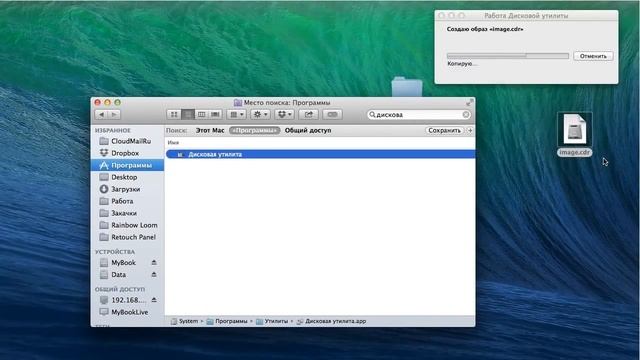The width and height of the screenshot is (640, 360).
Task: Set search scope to Общий доступ
Action: (x=308, y=130)
